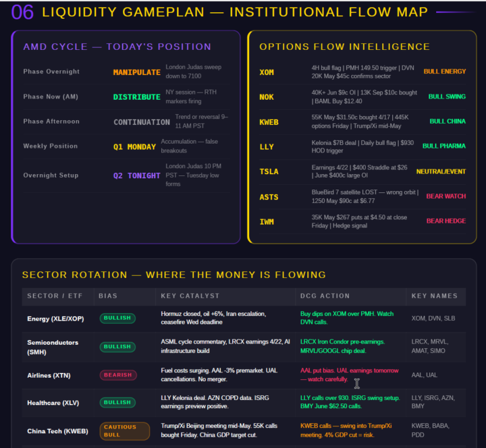Click the Weekly Position label
Image resolution: width=486 pixels, height=448 pixels.
(51, 146)
